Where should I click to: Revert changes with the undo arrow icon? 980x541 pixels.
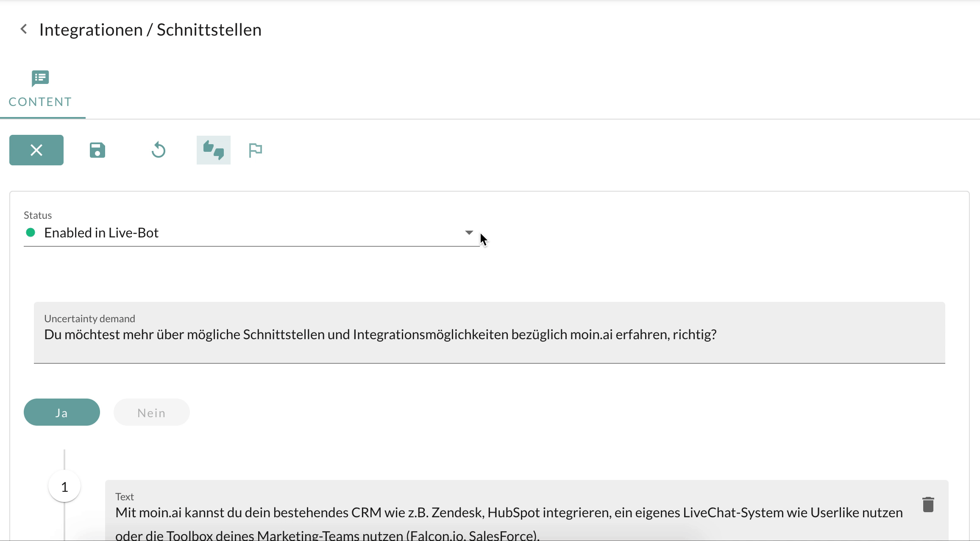pos(159,150)
